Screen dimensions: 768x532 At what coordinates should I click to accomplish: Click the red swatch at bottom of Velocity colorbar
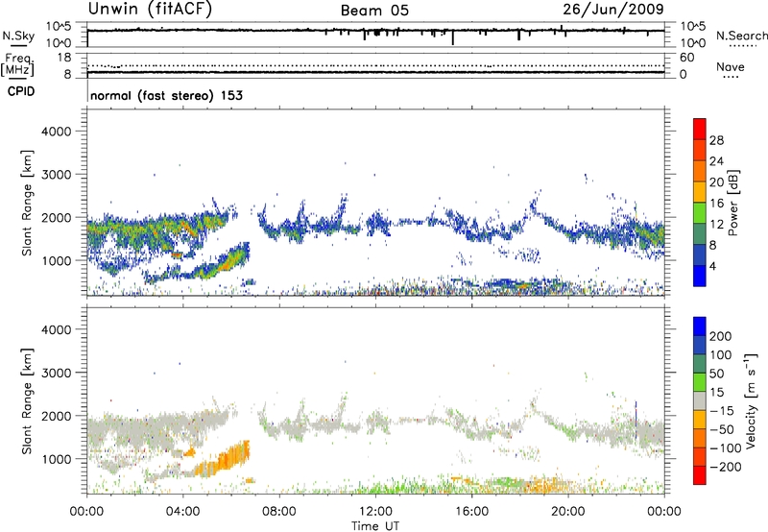click(700, 475)
